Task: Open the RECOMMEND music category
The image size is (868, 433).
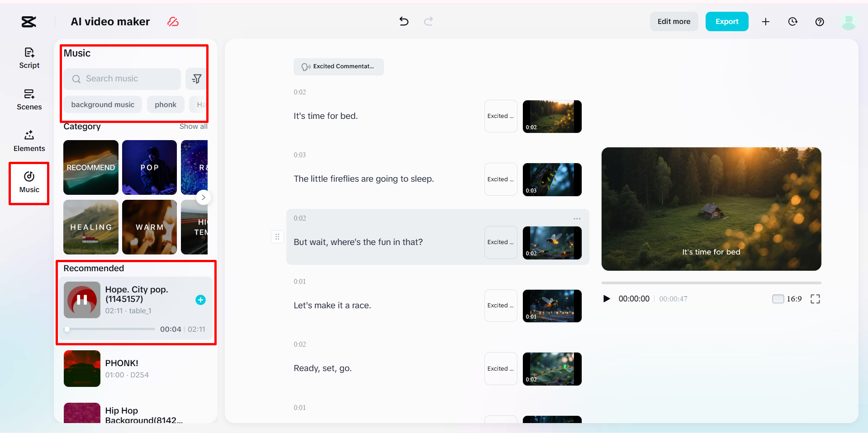Action: coord(91,167)
